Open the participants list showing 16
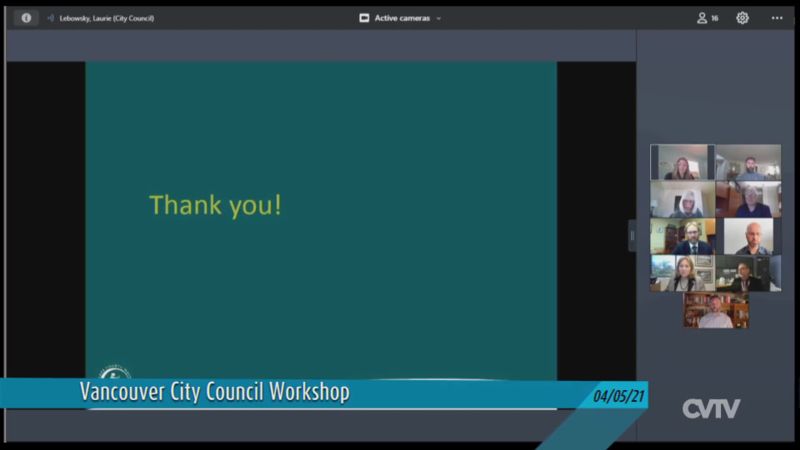The width and height of the screenshot is (800, 450). tap(708, 18)
